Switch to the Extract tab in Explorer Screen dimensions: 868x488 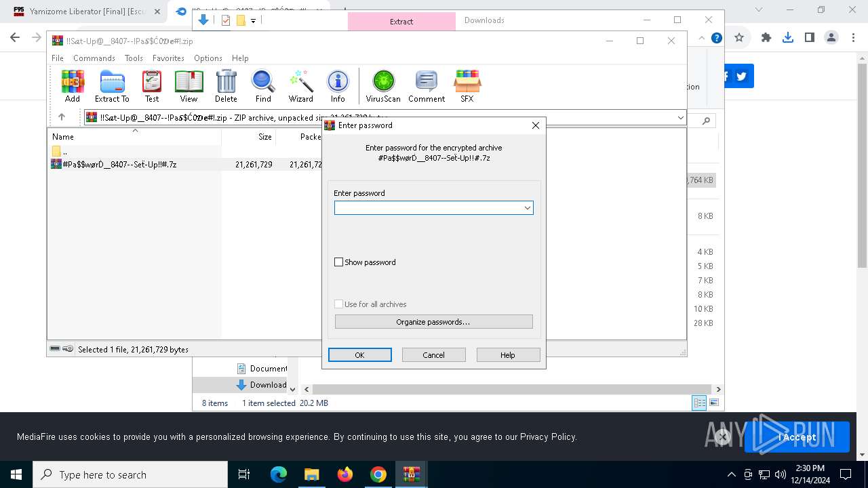(401, 21)
